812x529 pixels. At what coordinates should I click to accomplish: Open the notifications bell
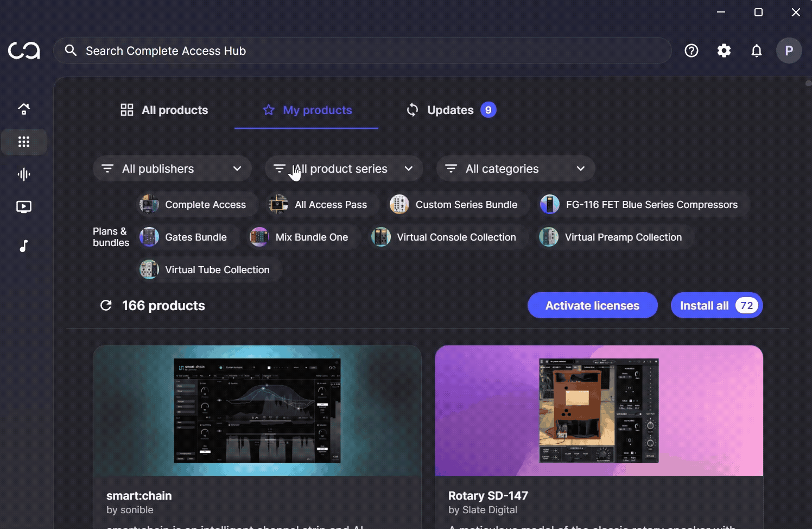(x=757, y=51)
